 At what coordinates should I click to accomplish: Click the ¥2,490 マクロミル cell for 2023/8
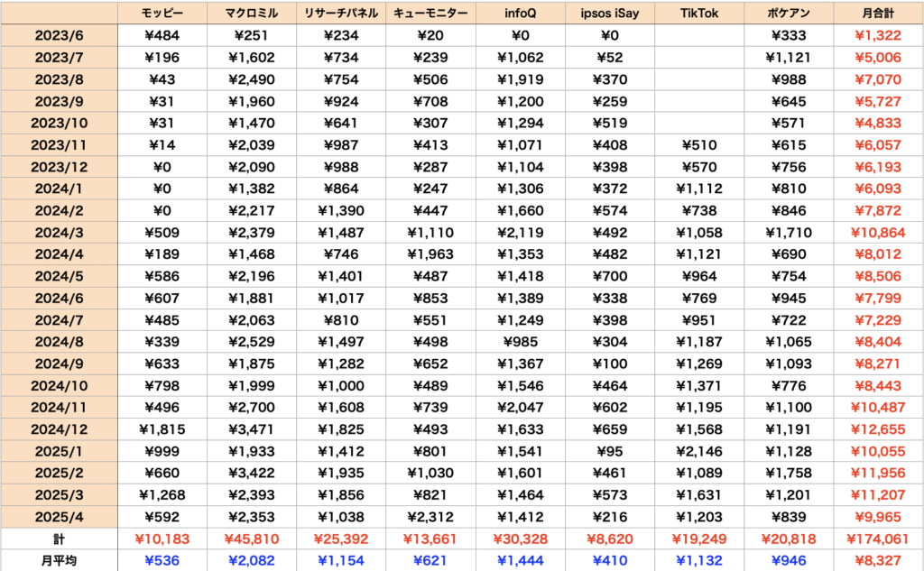click(252, 79)
